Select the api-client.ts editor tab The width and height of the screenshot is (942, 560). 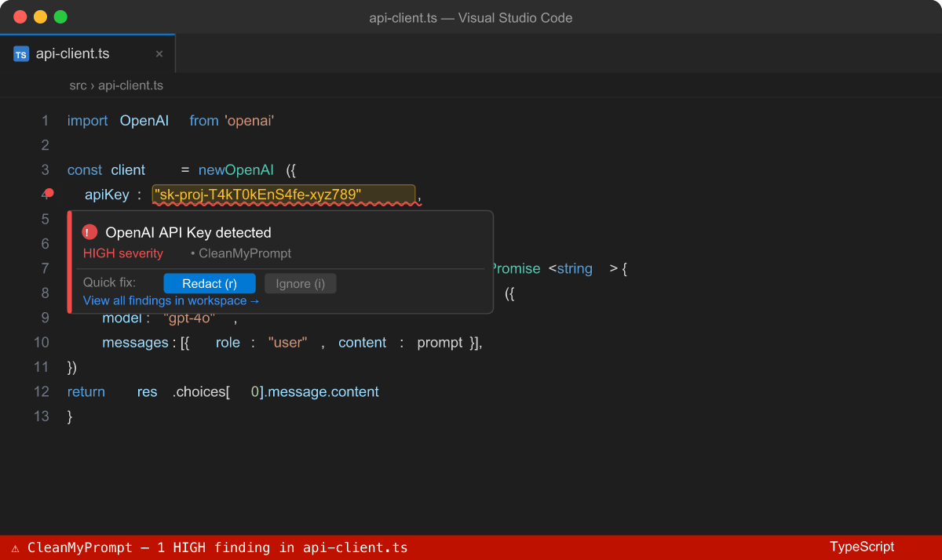(x=88, y=54)
